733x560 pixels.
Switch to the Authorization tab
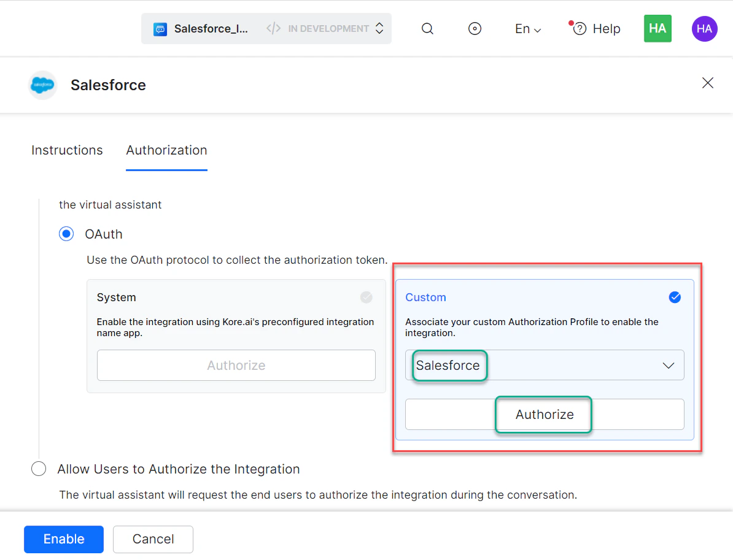pos(166,150)
